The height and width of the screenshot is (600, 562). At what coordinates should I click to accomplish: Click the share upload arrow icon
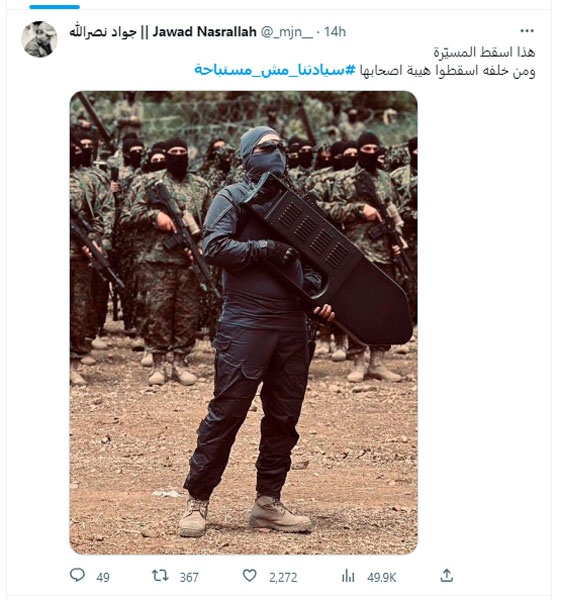pyautogui.click(x=446, y=575)
